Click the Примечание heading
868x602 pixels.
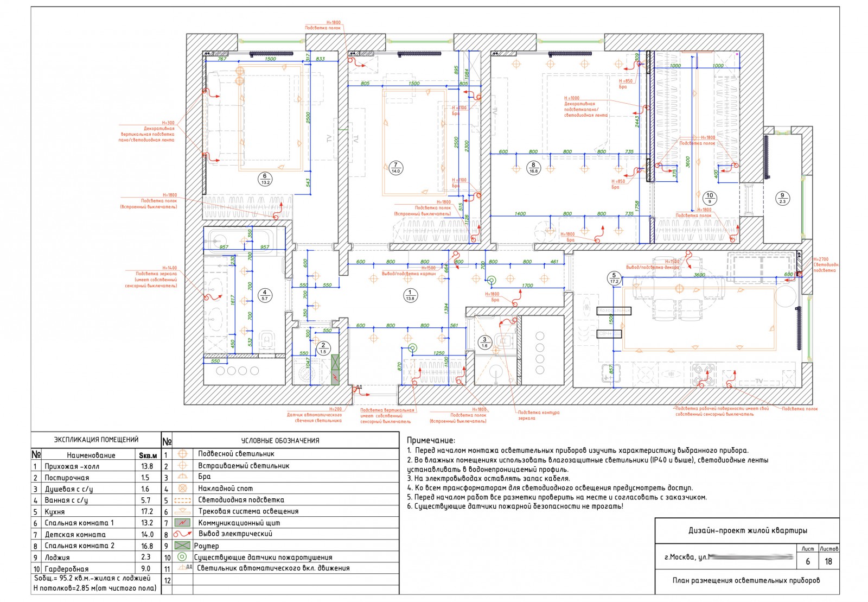(431, 441)
